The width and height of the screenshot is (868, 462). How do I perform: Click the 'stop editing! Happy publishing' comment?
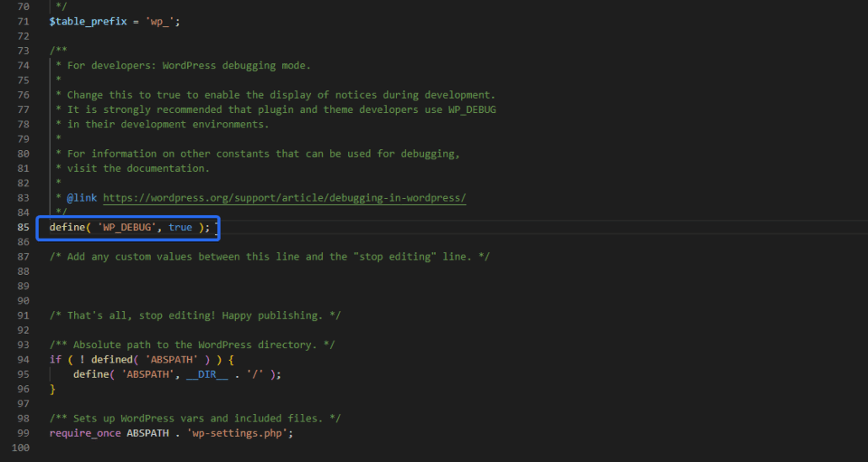click(x=195, y=315)
